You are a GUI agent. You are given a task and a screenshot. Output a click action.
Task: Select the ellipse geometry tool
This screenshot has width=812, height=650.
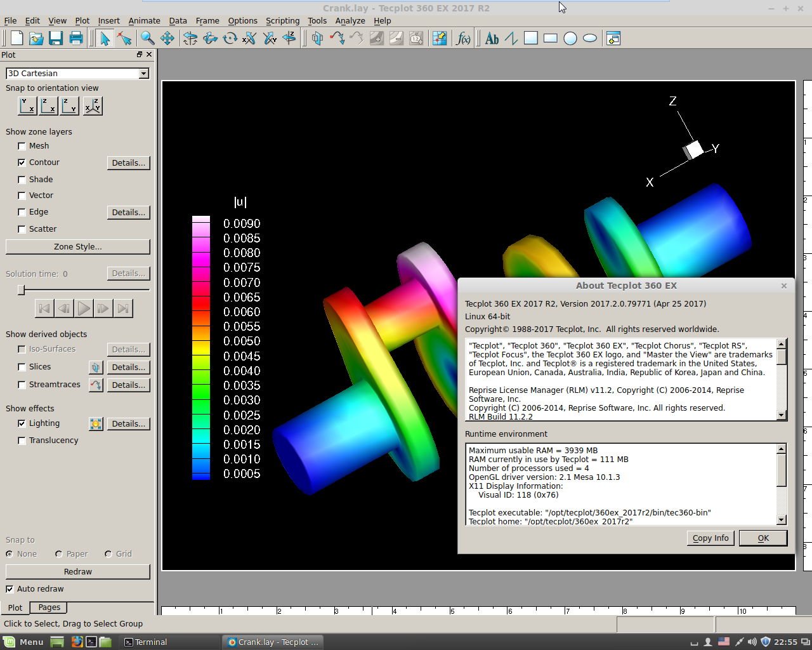tap(590, 38)
